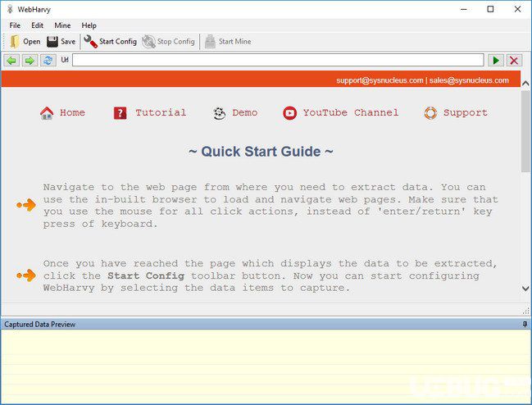Image resolution: width=532 pixels, height=405 pixels.
Task: Click the support@sysnucleus.com email address
Action: [x=380, y=80]
